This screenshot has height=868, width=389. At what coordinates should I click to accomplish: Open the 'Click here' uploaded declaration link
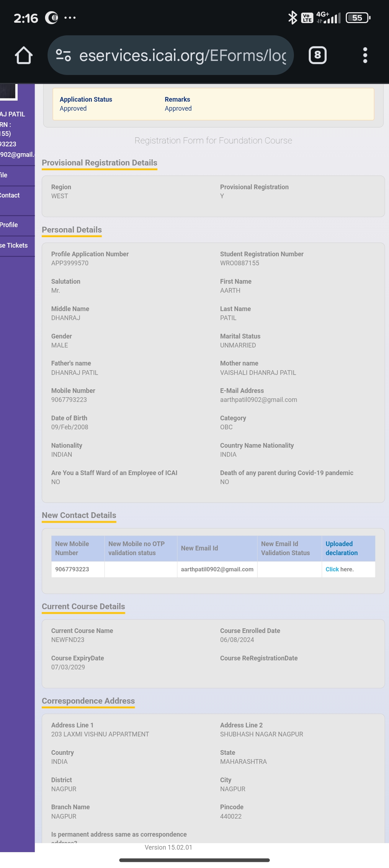tap(332, 569)
